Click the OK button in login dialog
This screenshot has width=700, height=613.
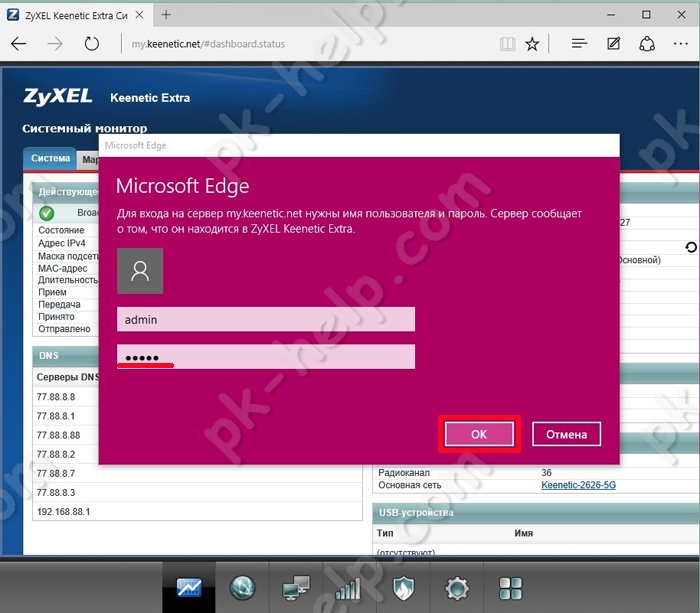[479, 434]
